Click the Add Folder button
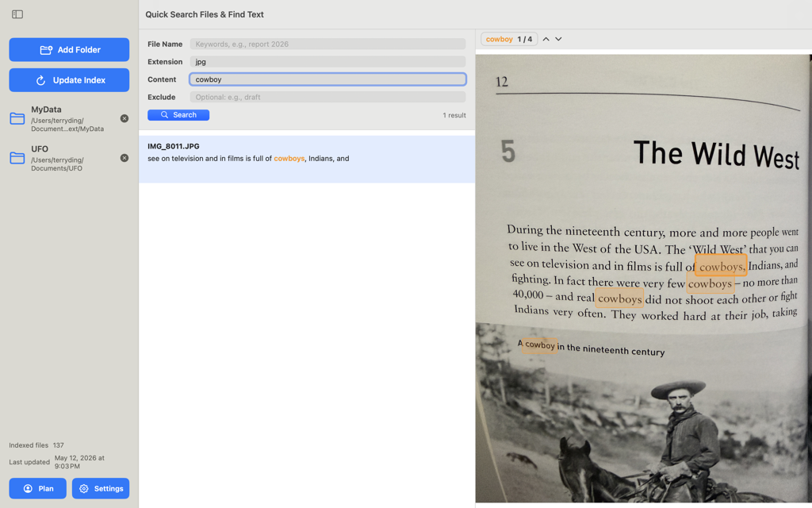This screenshot has height=508, width=812. (69, 50)
